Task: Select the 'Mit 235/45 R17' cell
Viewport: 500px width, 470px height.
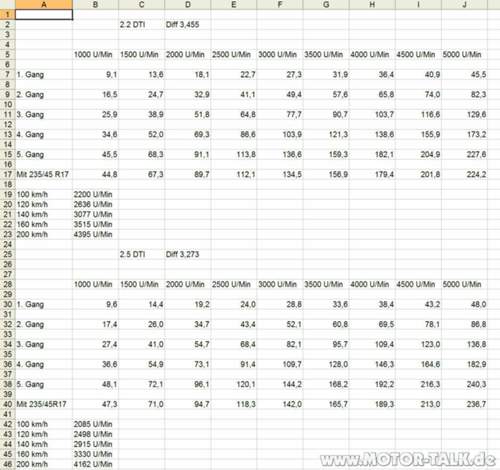Action: tap(44, 174)
